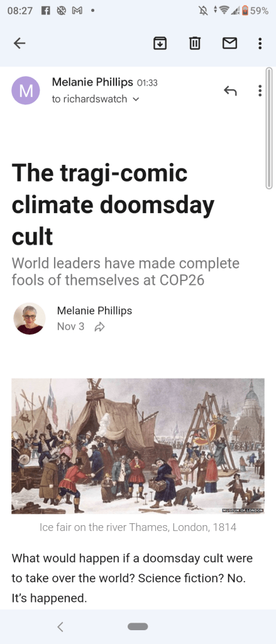This screenshot has height=644, width=276.
Task: Open the top toolbar overflow menu
Action: pos(260,43)
